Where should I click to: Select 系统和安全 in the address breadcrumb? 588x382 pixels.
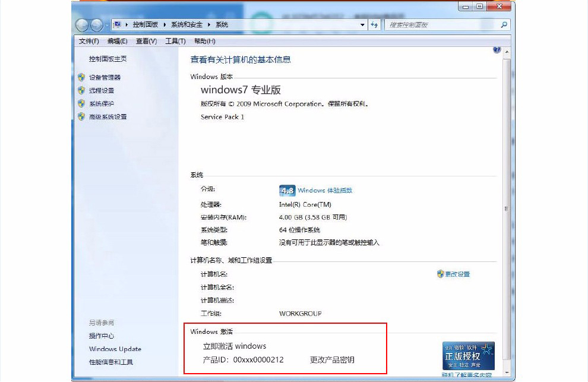pyautogui.click(x=186, y=25)
